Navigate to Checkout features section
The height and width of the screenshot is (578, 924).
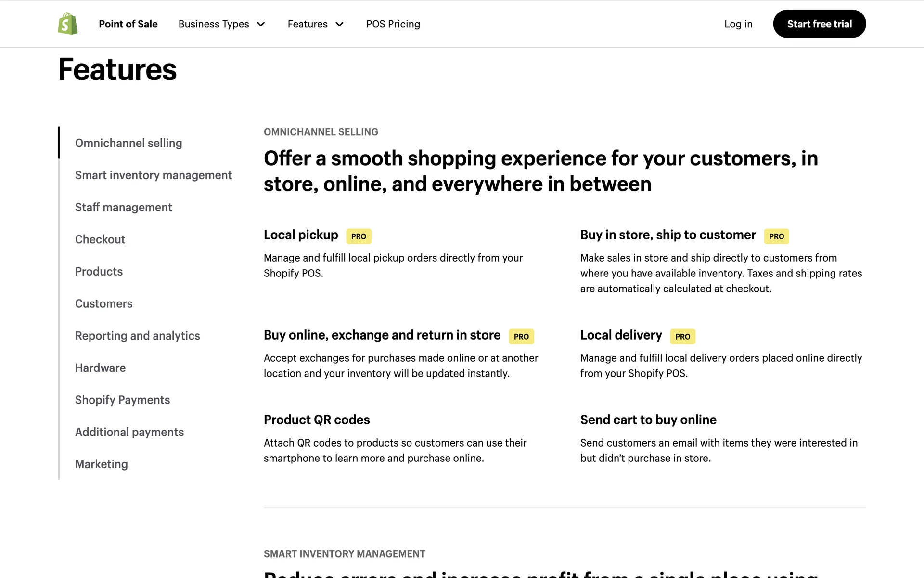[100, 239]
